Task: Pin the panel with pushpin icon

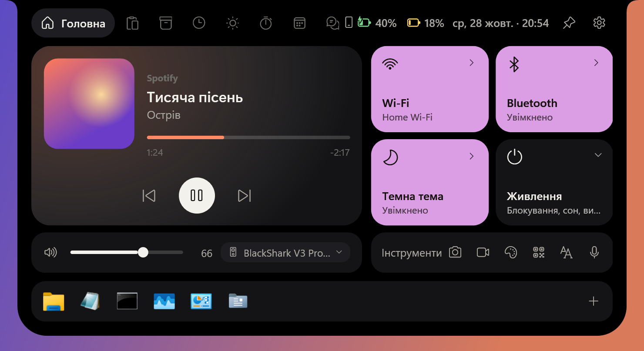Action: [569, 23]
